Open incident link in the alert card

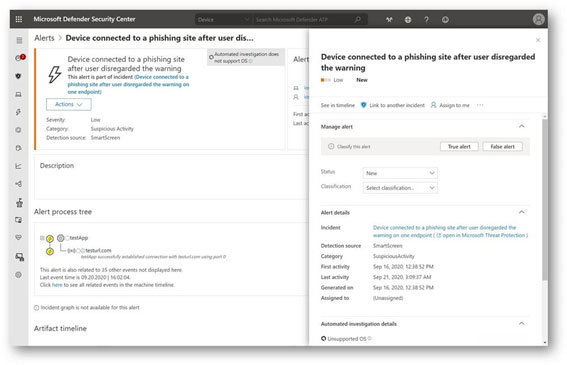128,84
